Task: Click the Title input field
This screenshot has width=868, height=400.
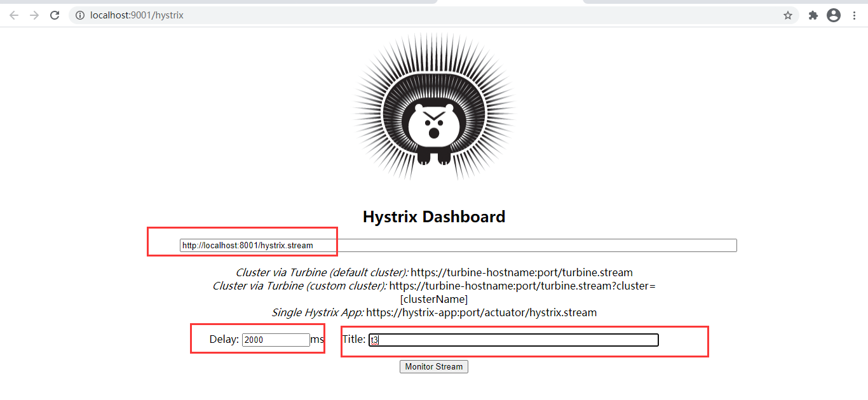Action: (x=513, y=340)
